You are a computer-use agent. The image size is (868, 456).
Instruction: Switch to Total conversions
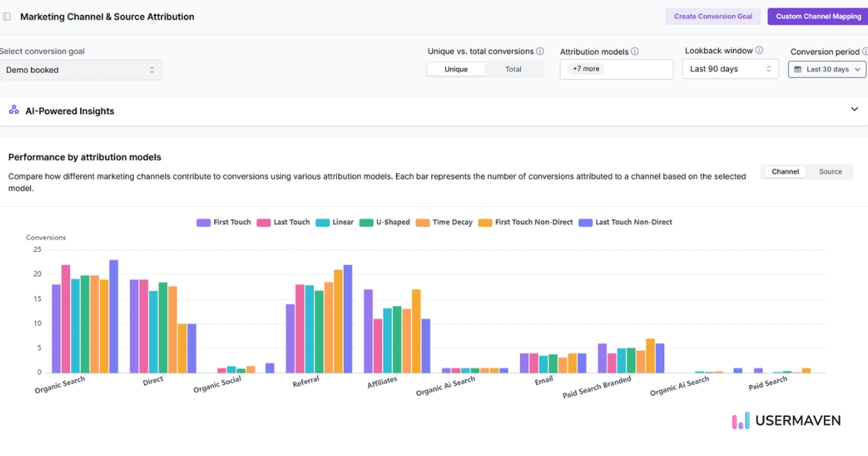(513, 69)
